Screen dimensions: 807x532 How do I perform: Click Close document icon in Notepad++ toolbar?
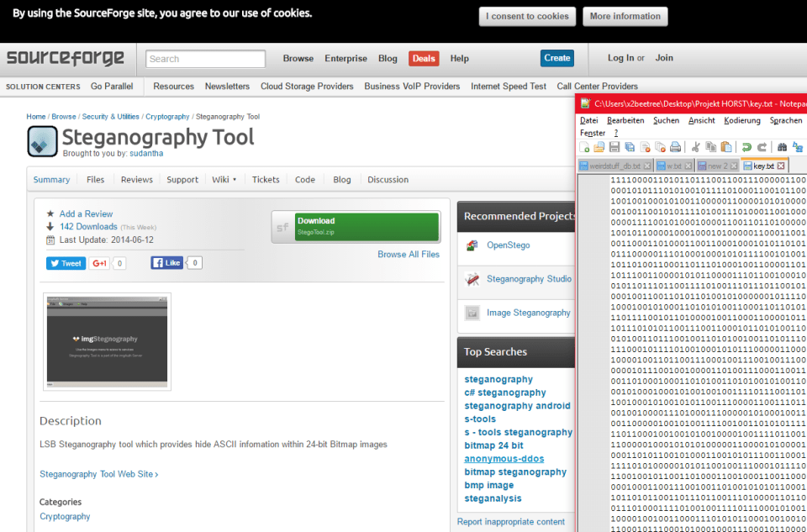click(x=646, y=148)
